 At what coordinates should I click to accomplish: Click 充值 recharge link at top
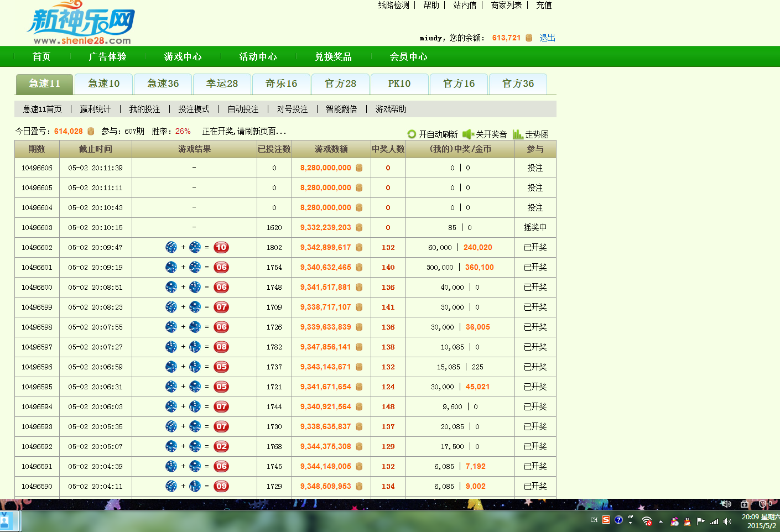[544, 5]
